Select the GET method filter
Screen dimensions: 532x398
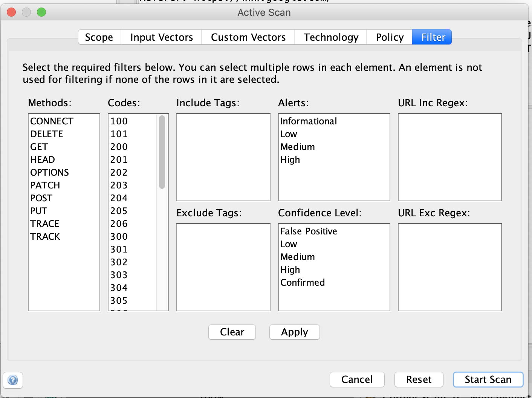coord(39,147)
